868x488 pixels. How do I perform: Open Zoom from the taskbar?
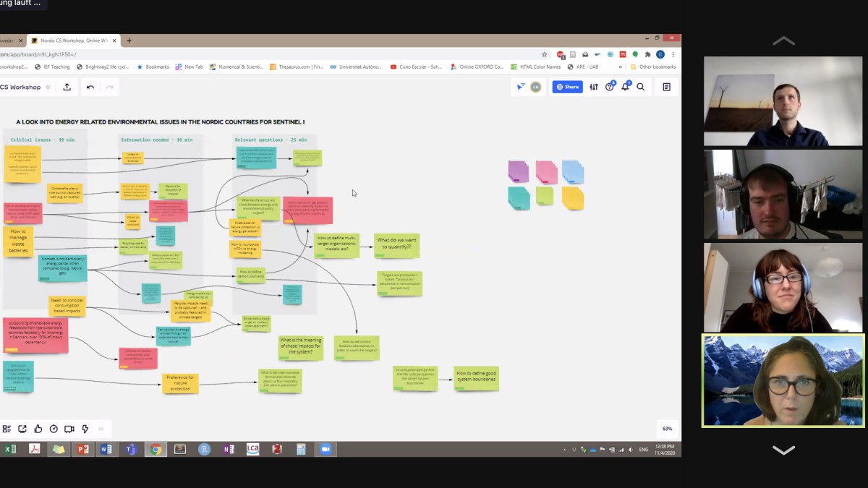pos(325,449)
